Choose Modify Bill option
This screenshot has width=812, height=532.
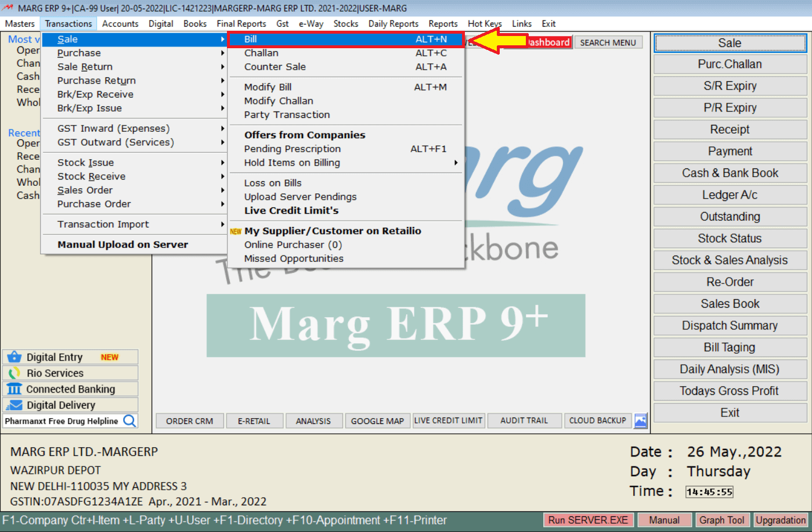[346, 87]
